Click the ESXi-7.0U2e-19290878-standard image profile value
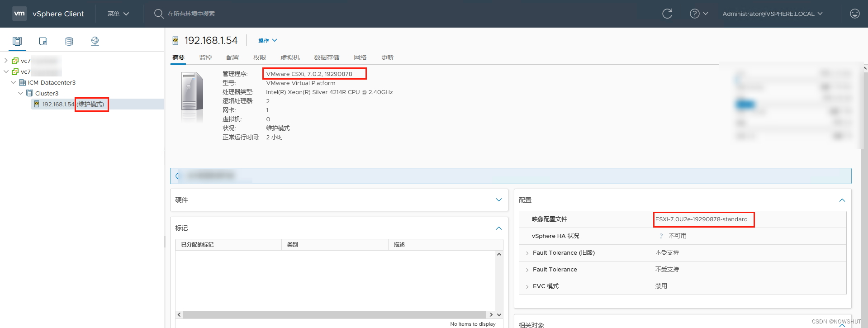Viewport: 868px width, 328px height. point(702,219)
